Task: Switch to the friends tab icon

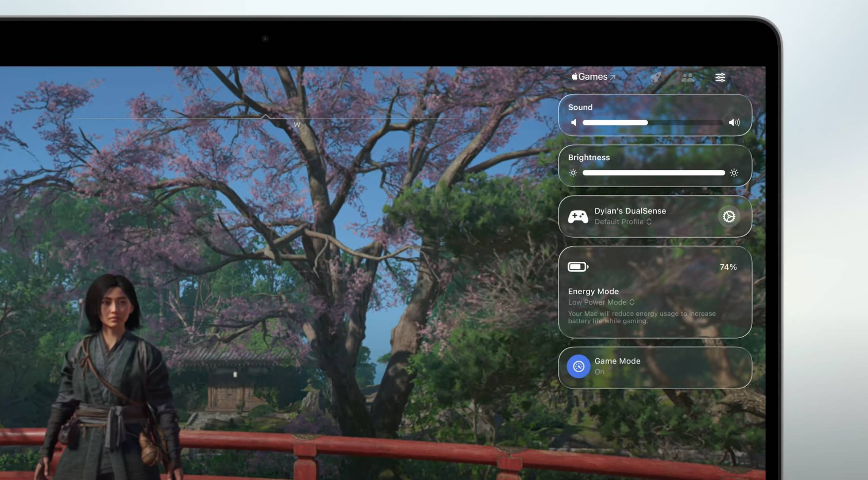Action: 688,77
